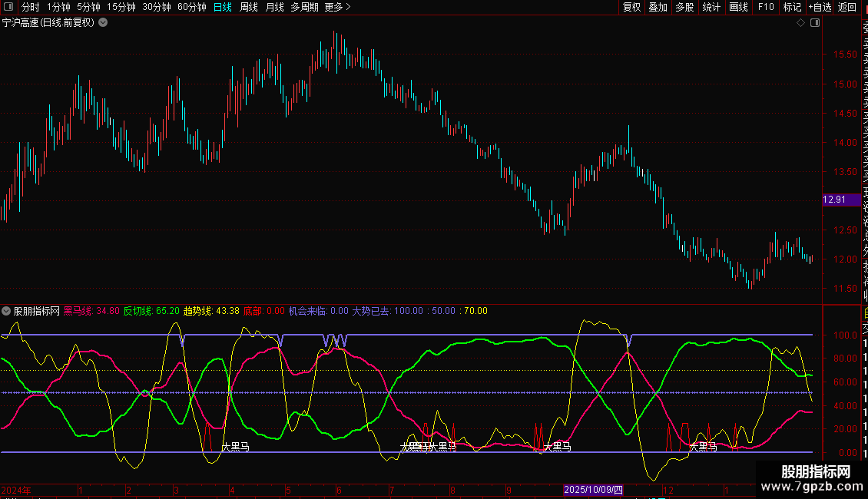
Task: Open the 叠加 overlay option
Action: 658,8
